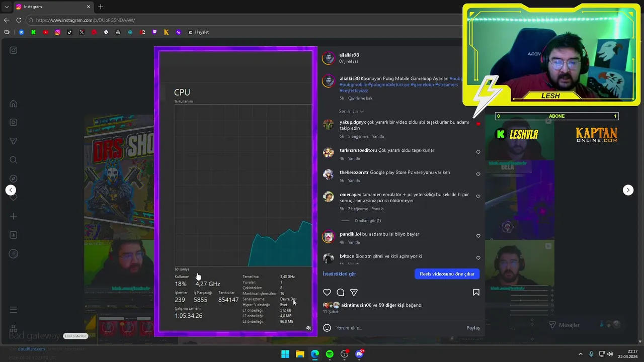Like the post with the heart icon

(x=327, y=292)
